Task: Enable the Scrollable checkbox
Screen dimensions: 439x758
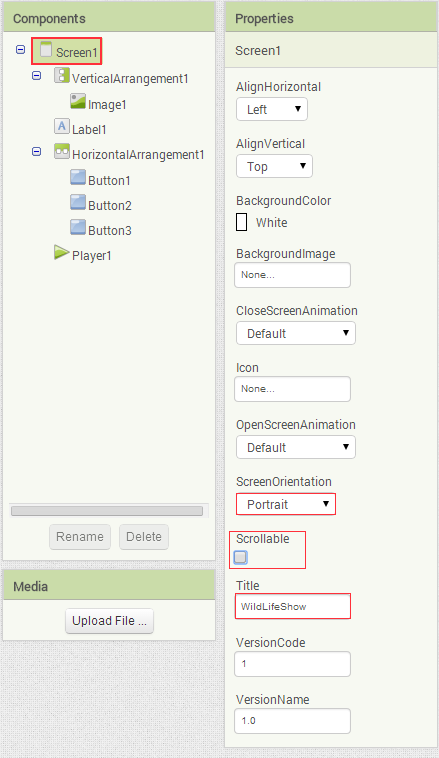Action: [x=240, y=557]
